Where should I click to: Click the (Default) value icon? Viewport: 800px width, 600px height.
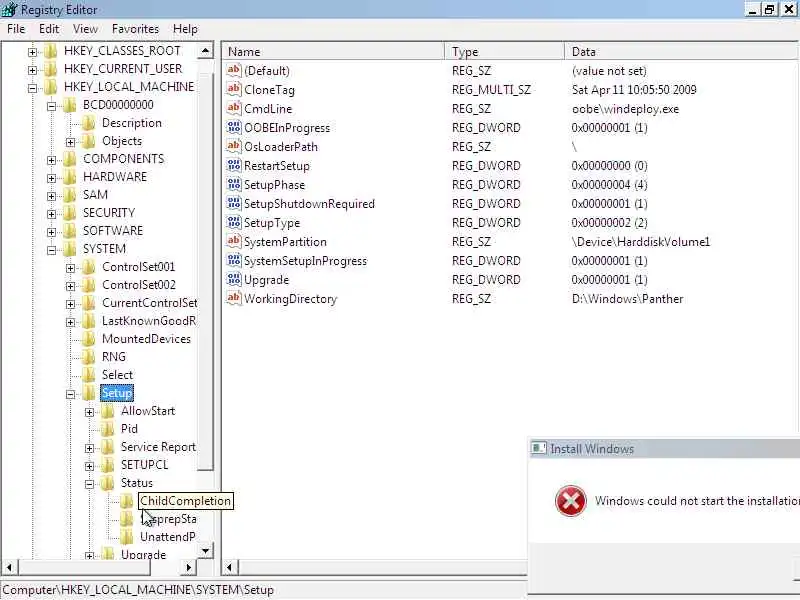click(x=234, y=70)
